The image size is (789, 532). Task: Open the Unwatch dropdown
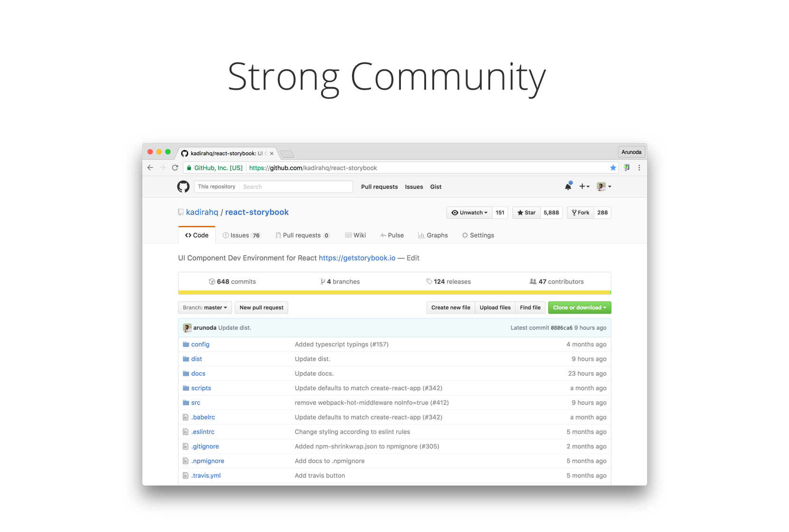click(469, 213)
